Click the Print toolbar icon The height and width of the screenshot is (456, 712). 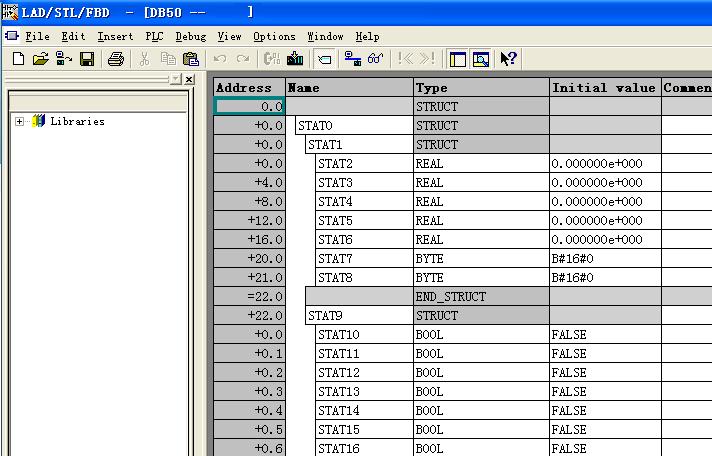pyautogui.click(x=115, y=59)
